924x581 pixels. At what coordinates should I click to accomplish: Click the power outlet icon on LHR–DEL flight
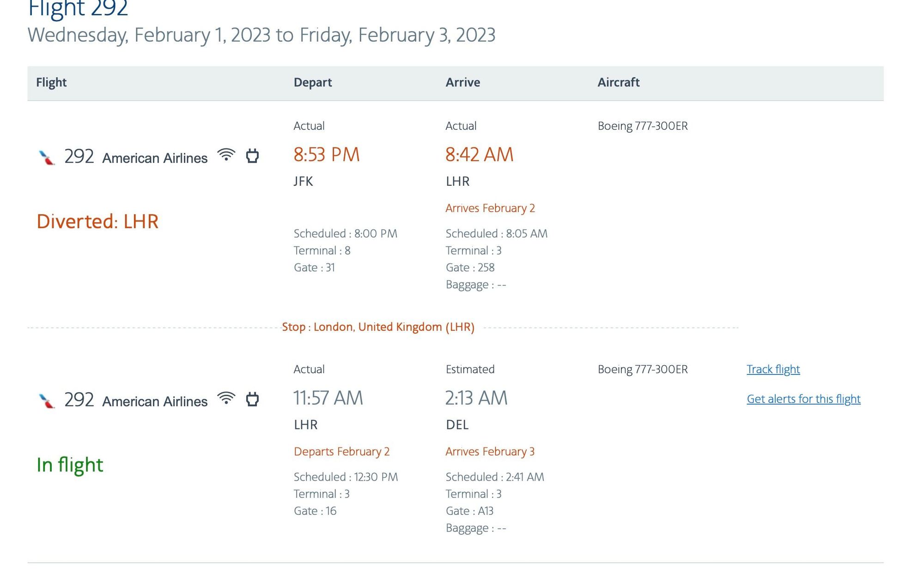click(x=252, y=399)
